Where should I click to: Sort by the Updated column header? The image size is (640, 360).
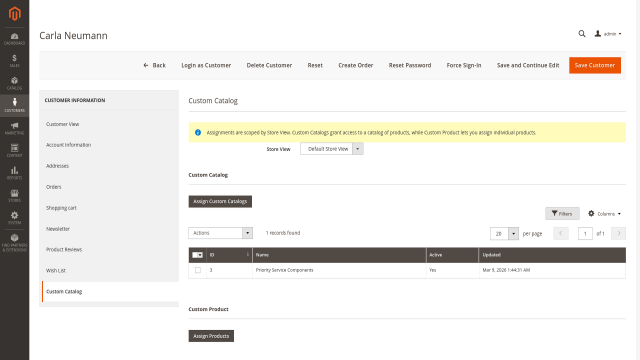(x=552, y=255)
